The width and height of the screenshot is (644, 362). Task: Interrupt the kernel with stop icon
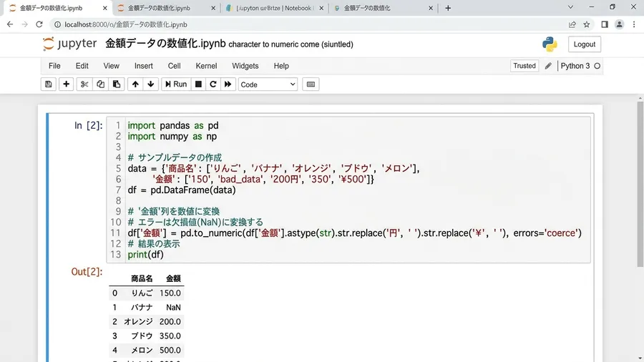tap(198, 84)
